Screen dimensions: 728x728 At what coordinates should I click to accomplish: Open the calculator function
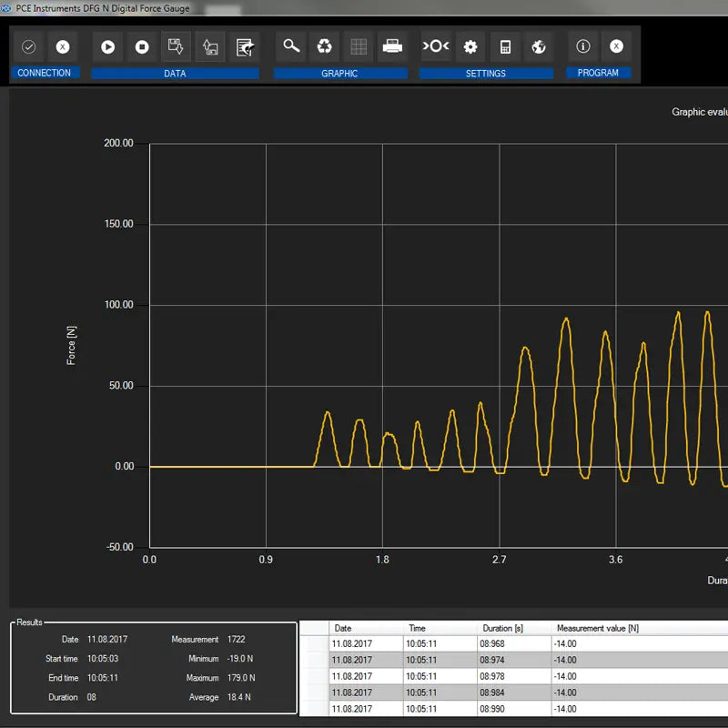tap(503, 47)
